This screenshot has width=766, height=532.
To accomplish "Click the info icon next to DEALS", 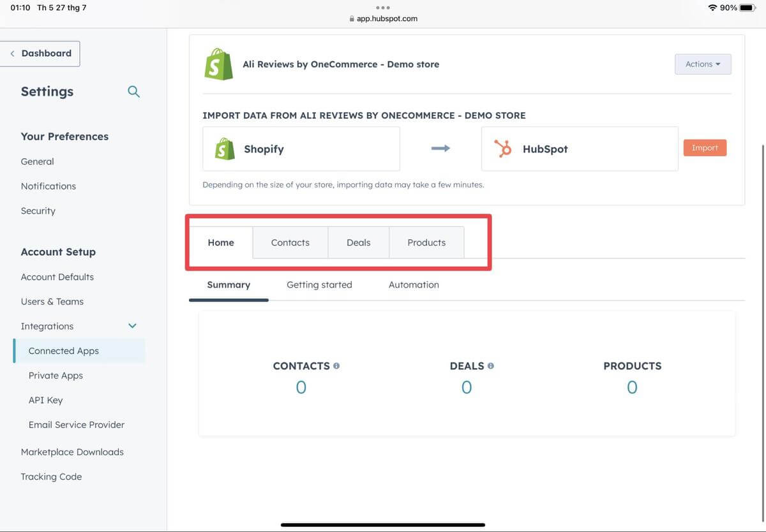I will tap(491, 366).
